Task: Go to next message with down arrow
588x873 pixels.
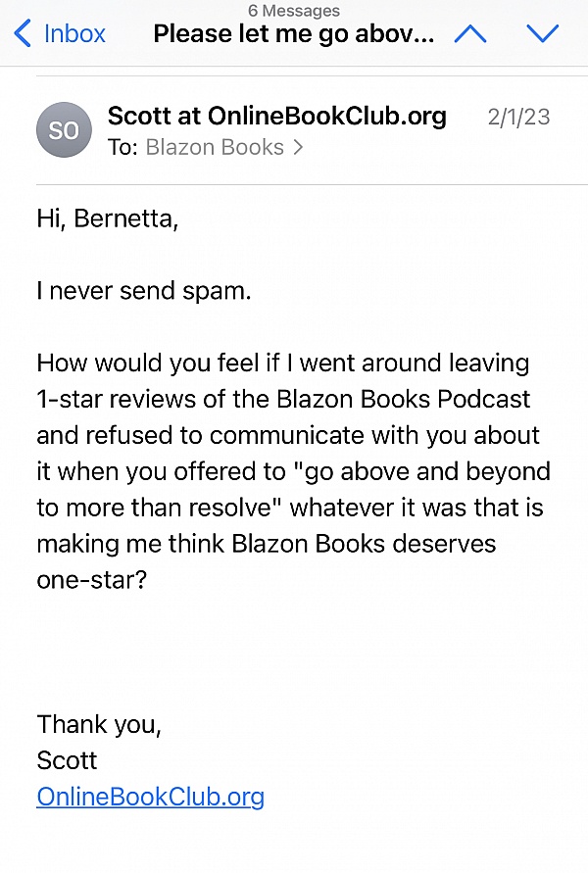Action: (x=542, y=34)
